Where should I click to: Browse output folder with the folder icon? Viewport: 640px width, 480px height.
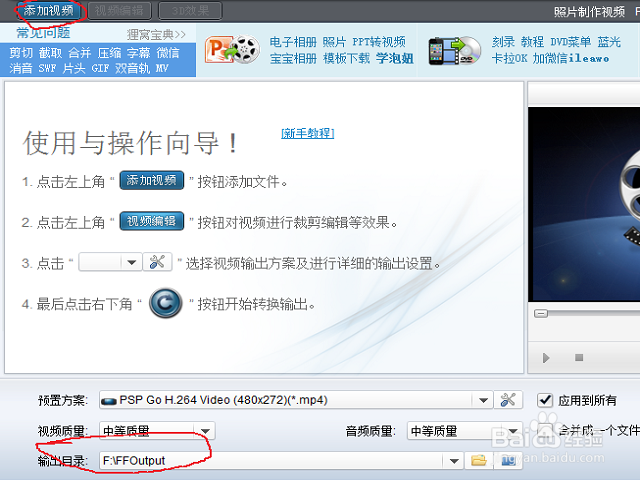tap(479, 461)
